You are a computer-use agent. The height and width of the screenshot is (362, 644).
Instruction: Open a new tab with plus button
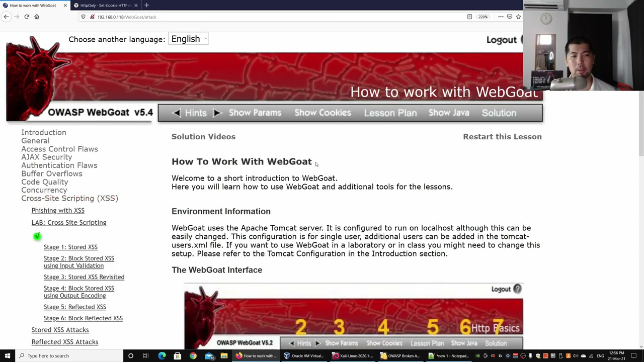146,5
